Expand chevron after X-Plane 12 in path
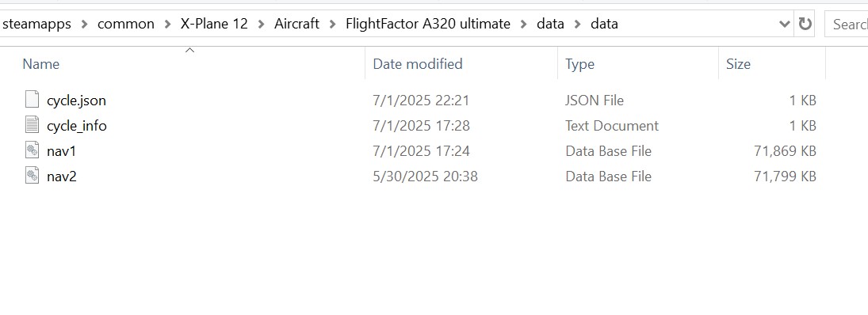 click(x=262, y=24)
